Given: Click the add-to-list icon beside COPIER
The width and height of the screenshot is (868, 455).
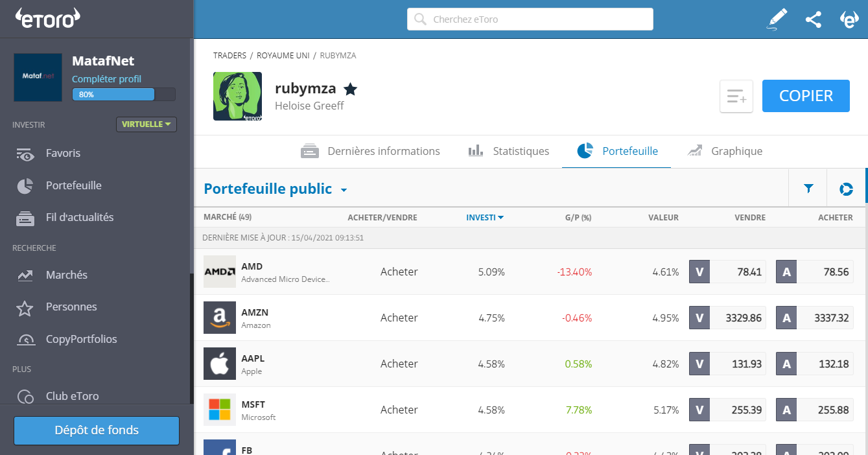Looking at the screenshot, I should point(736,97).
